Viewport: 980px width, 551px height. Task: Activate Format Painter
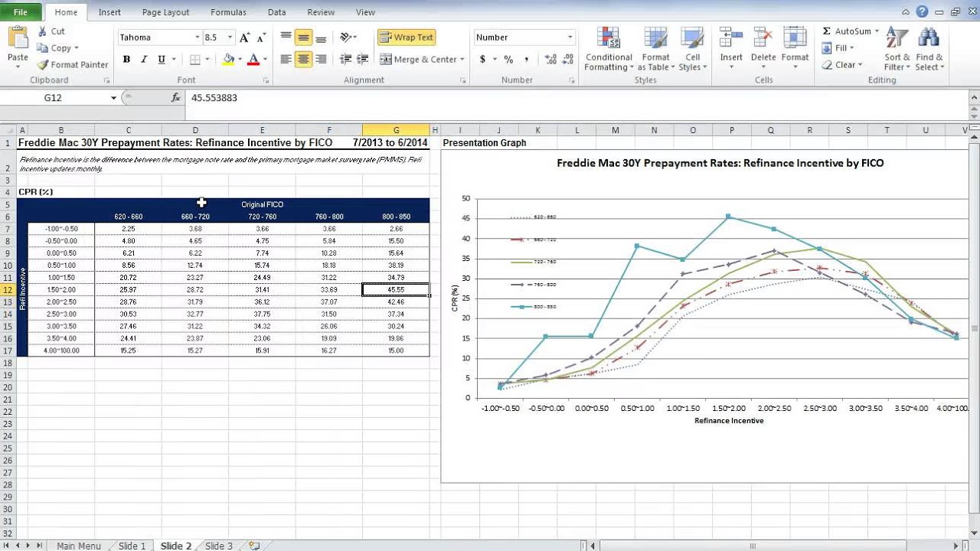[73, 65]
